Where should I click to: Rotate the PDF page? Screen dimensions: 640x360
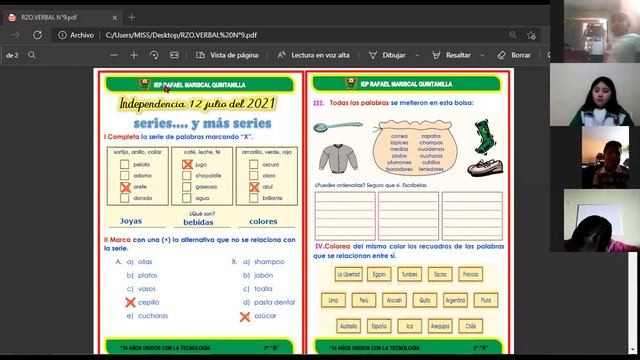[x=154, y=55]
